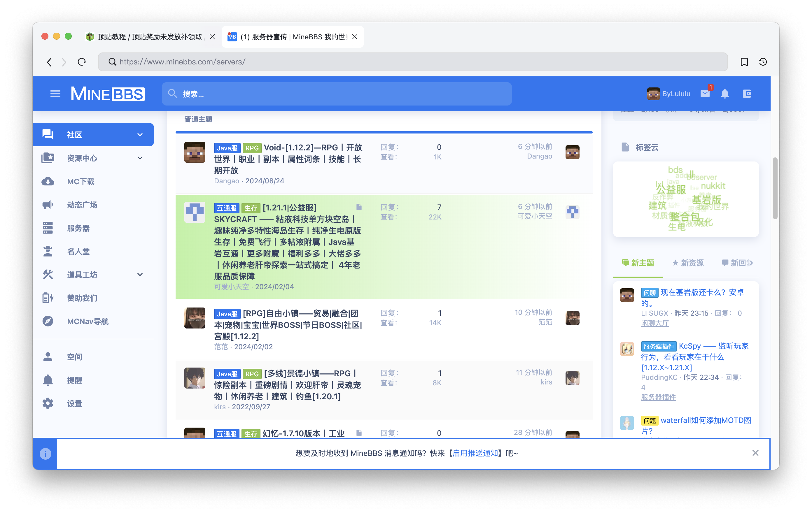Click the 服务器 server stack icon

click(x=48, y=228)
